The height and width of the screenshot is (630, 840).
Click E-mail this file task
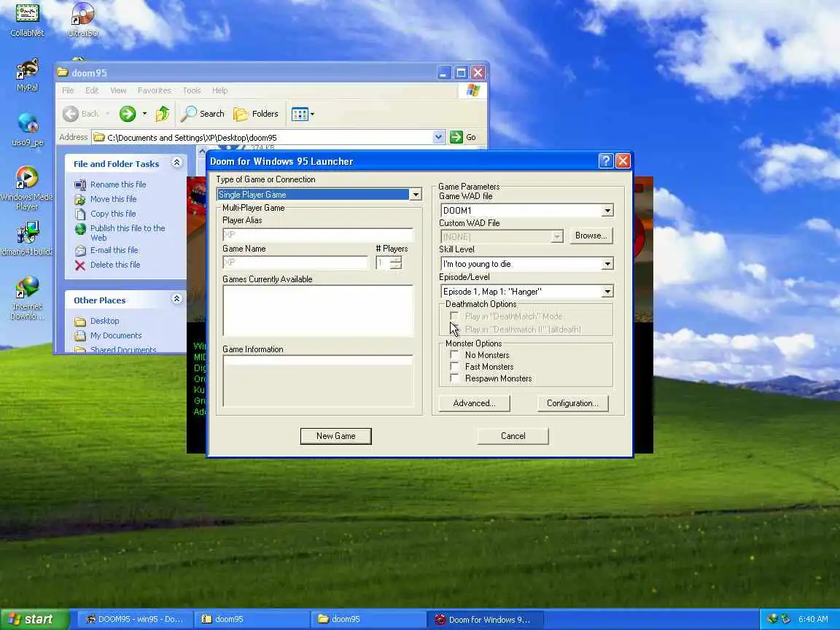(114, 249)
